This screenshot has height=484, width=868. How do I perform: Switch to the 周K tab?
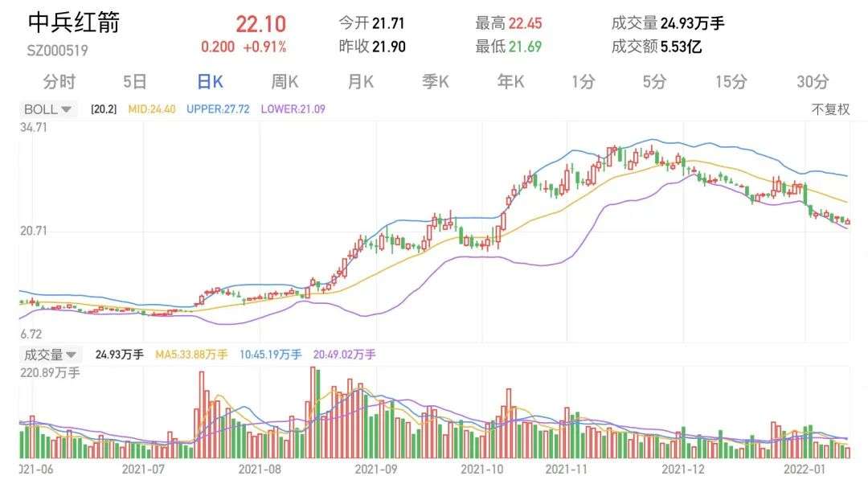coord(285,81)
